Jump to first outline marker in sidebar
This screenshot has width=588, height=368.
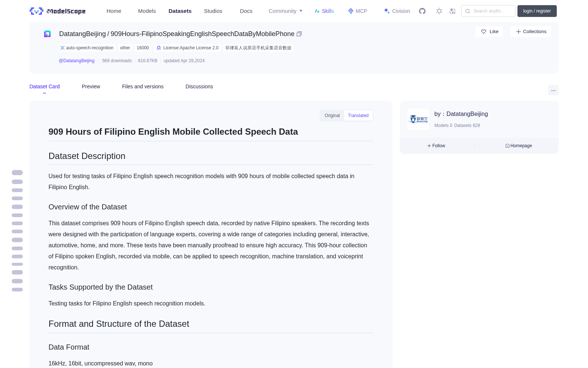[17, 173]
